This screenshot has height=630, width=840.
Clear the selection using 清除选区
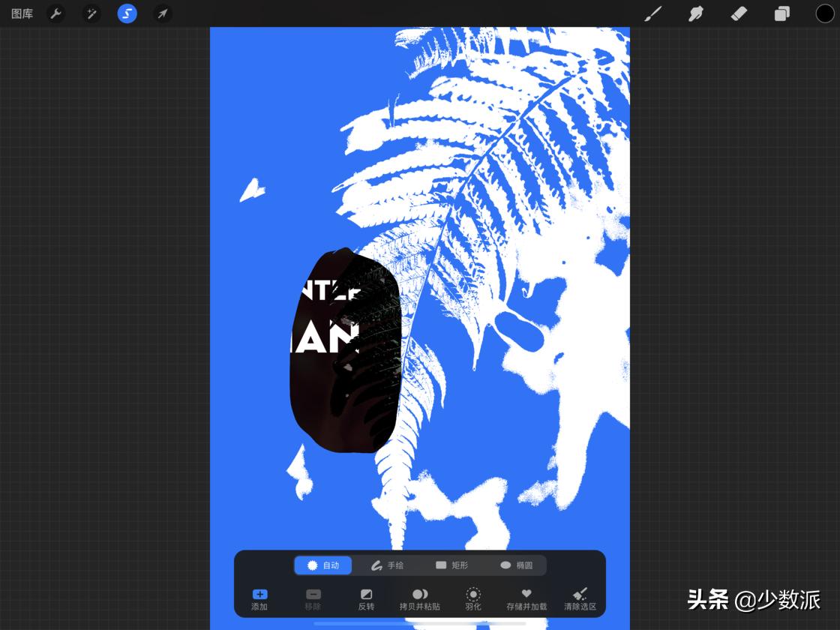(580, 598)
